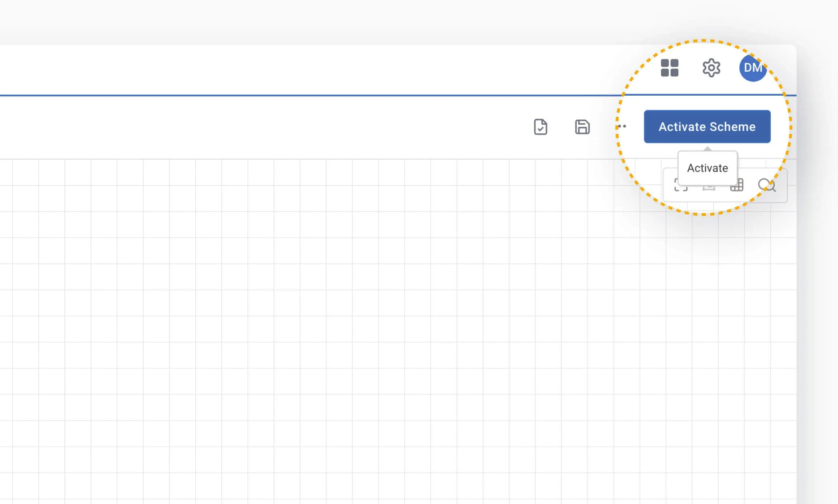
Task: Open the settings gear menu
Action: click(711, 68)
